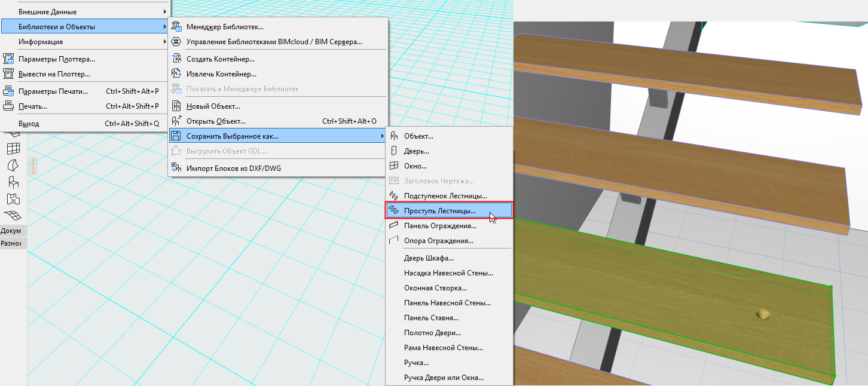Click the printer icon beside Печать
This screenshot has width=868, height=386.
coord(8,106)
